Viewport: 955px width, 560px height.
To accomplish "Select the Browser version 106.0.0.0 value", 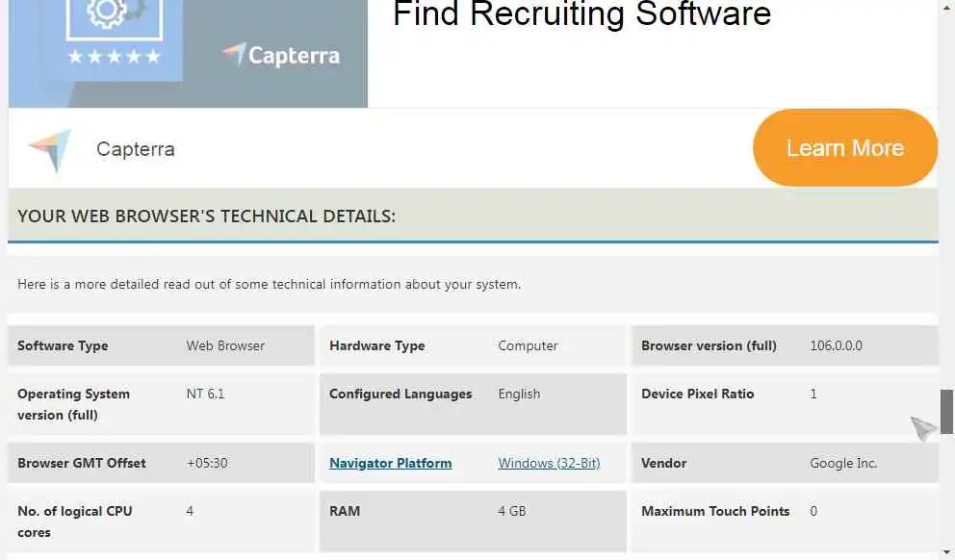I will (836, 345).
